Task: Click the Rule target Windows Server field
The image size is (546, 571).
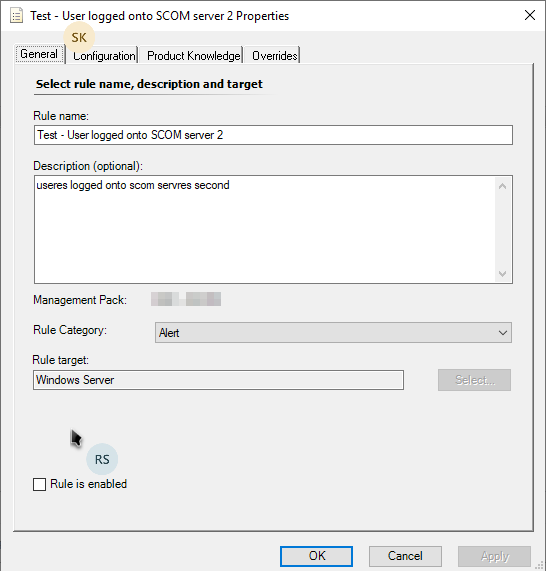Action: [x=218, y=380]
